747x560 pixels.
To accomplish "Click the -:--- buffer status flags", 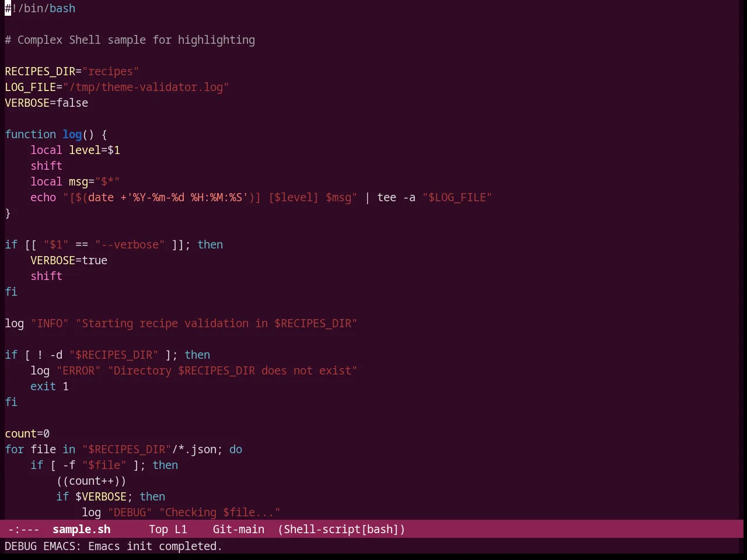I will [24, 529].
